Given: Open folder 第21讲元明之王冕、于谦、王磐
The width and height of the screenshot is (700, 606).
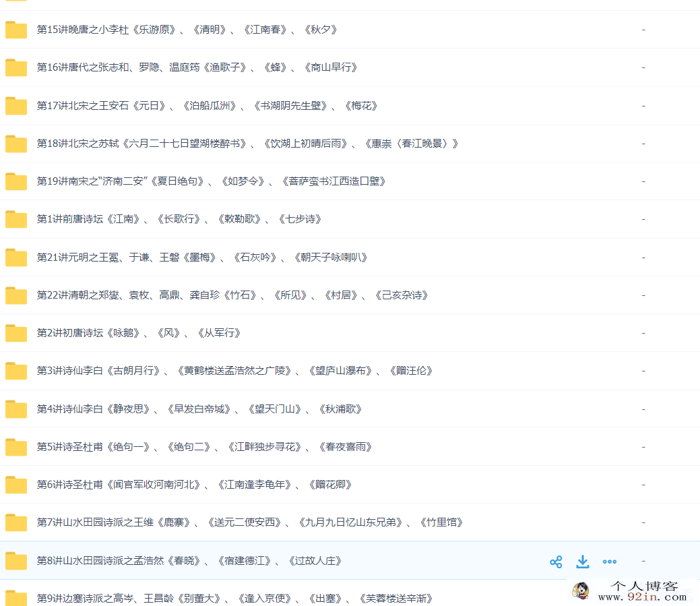Looking at the screenshot, I should (x=202, y=257).
